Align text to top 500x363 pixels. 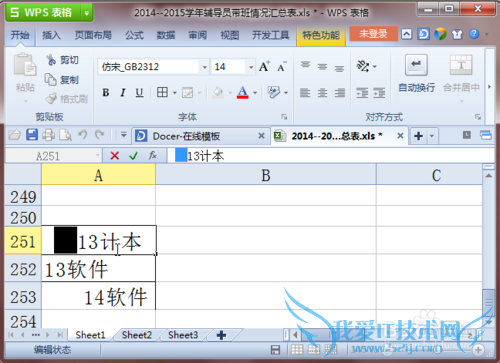(x=305, y=66)
